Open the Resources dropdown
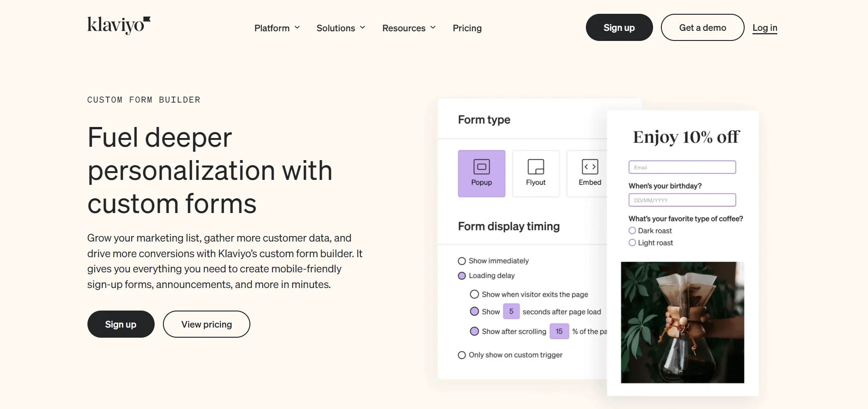The image size is (868, 409). (408, 28)
